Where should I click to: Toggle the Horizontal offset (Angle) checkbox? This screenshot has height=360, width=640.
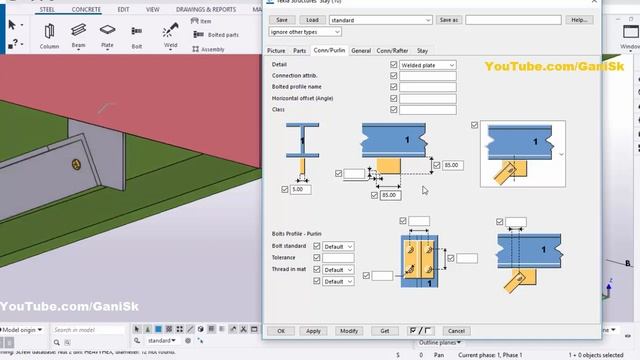[393, 98]
